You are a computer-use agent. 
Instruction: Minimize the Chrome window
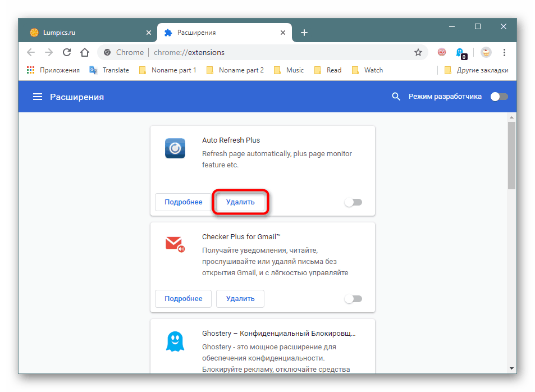tap(452, 26)
